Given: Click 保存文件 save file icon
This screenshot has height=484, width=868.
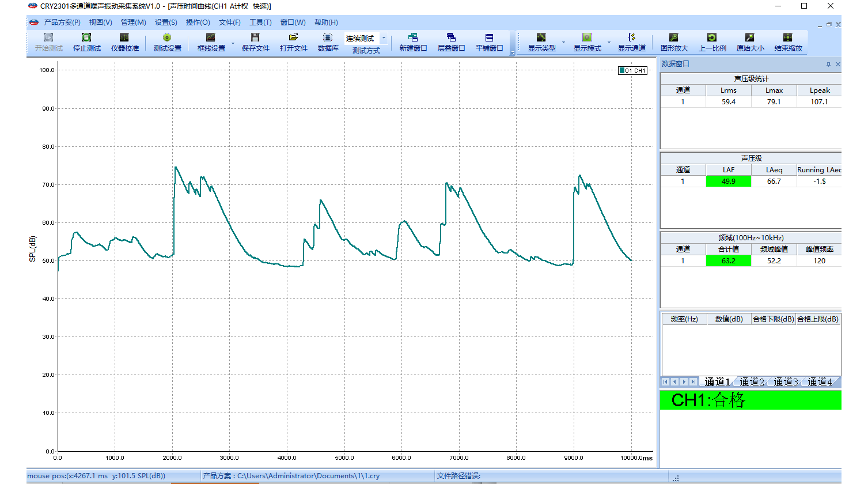Looking at the screenshot, I should (255, 38).
